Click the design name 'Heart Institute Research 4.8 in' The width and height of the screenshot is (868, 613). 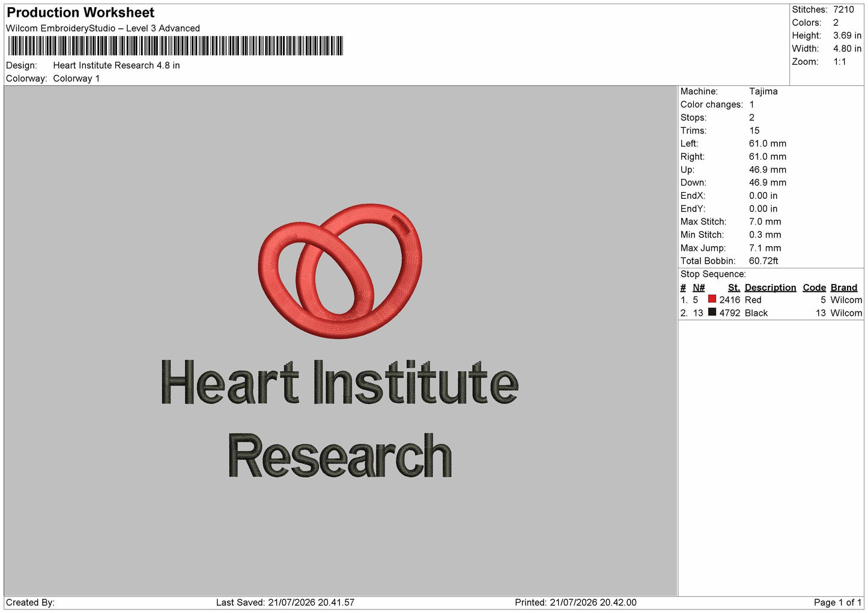point(117,65)
